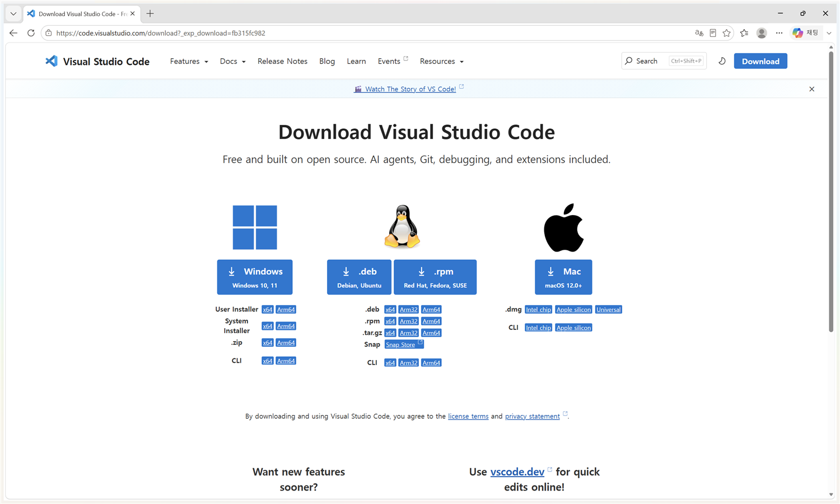Select Arm64 for Windows .zip
The image size is (840, 504).
286,343
